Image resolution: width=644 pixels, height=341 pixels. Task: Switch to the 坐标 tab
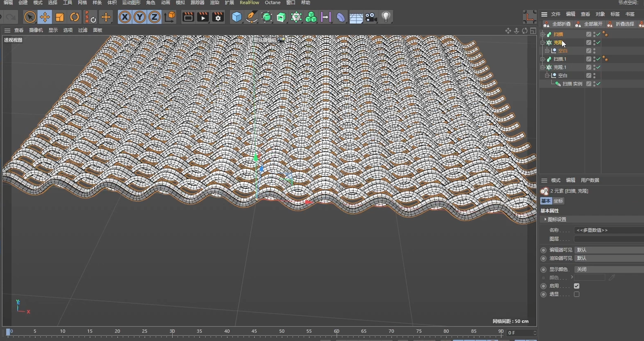[558, 201]
